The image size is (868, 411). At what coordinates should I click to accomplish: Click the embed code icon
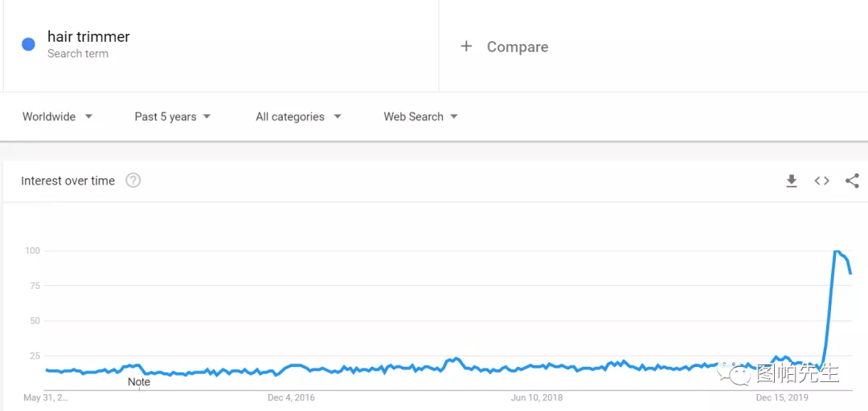821,181
